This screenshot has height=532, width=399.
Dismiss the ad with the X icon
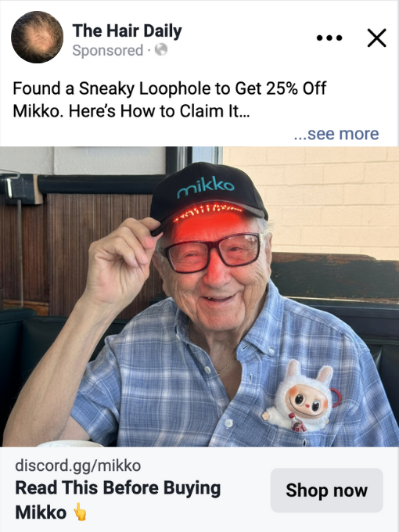[376, 38]
